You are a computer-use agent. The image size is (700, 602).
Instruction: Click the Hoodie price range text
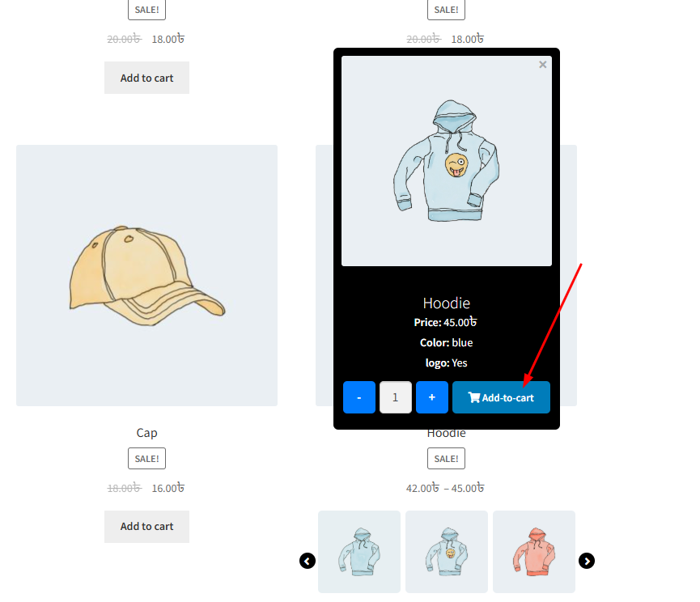[445, 488]
